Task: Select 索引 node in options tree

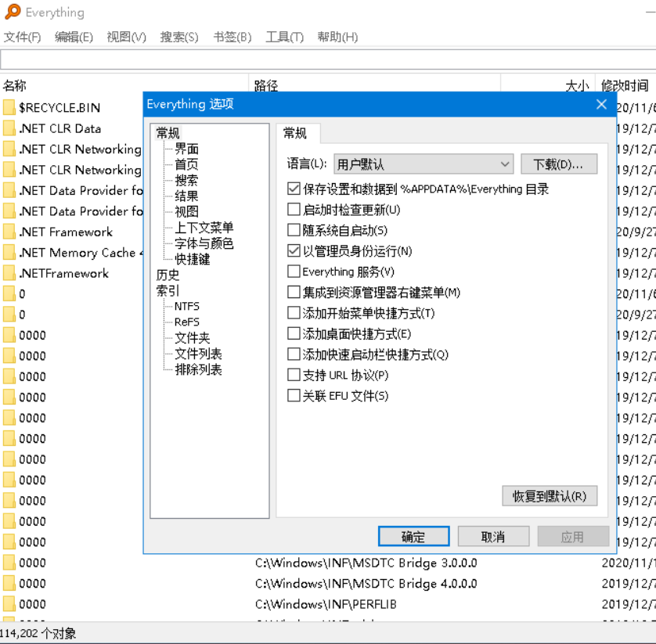Action: click(x=168, y=290)
